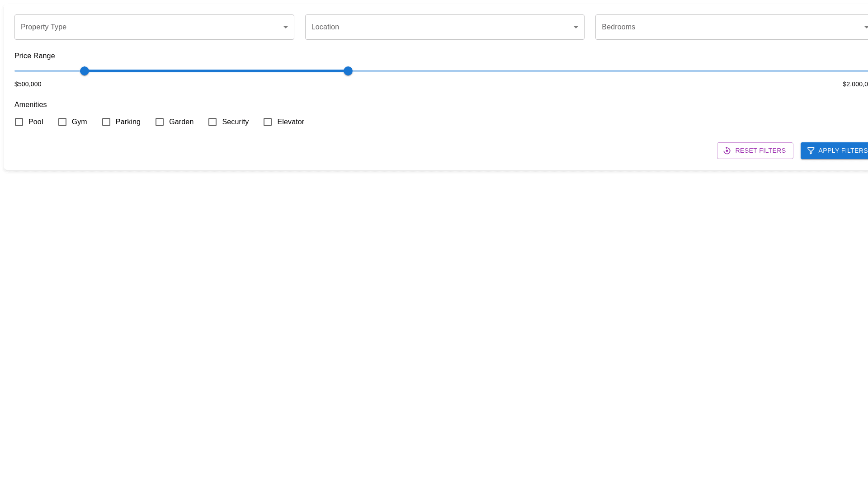This screenshot has height=488, width=868.
Task: Tick the Parking checkbox
Action: [106, 122]
